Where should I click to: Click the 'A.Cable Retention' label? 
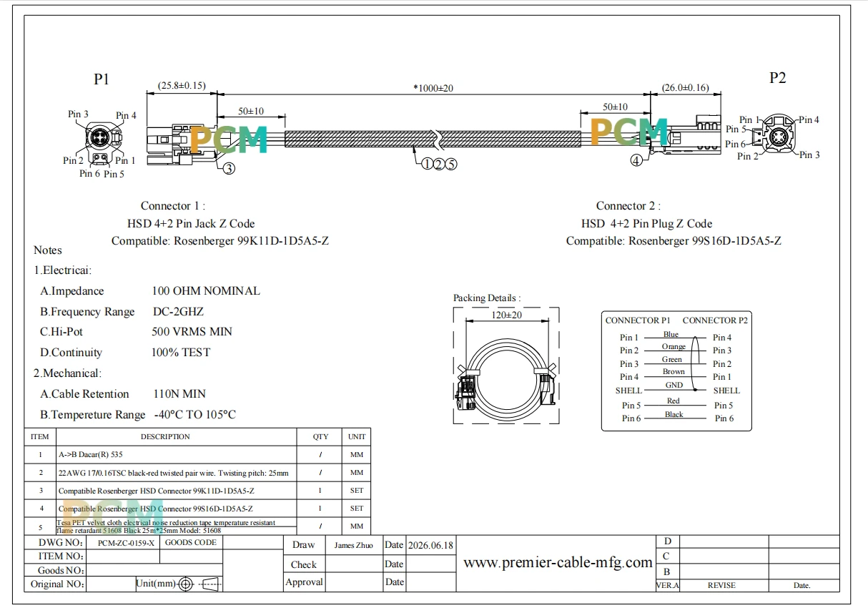(x=85, y=394)
